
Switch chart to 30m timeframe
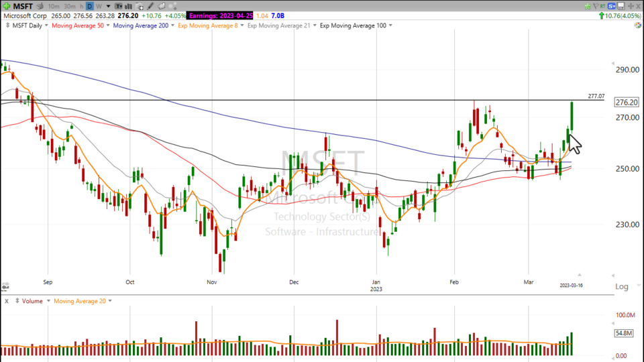pos(70,6)
